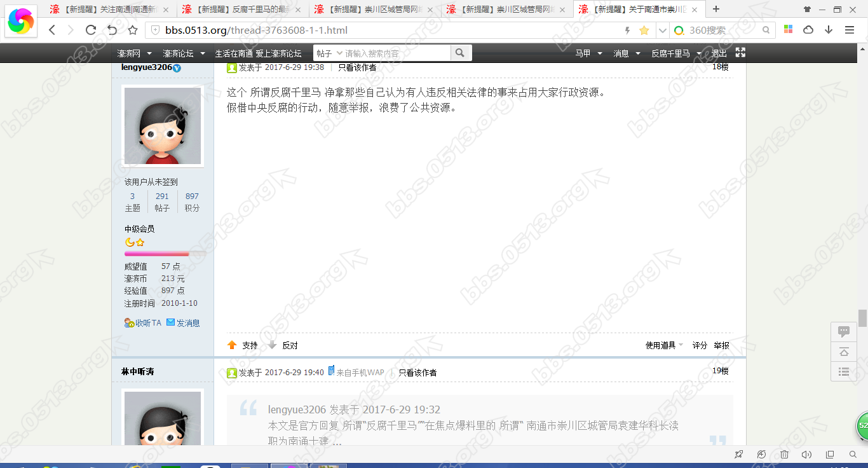Open the browser downloads arrow icon
The height and width of the screenshot is (468, 868).
pyautogui.click(x=829, y=30)
